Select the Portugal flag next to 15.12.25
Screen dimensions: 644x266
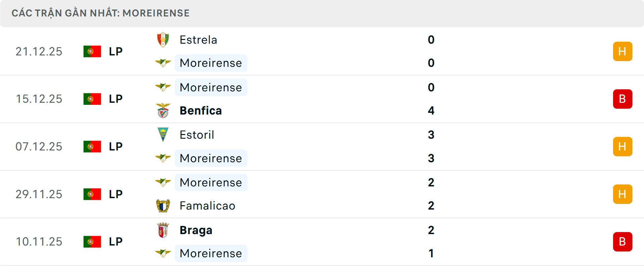pos(92,99)
